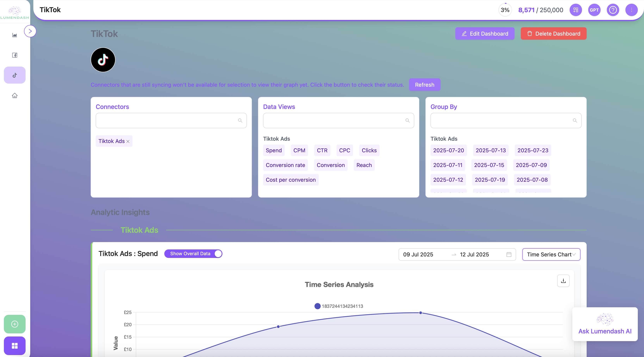
Task: Click the Group By search magnifier icon
Action: (x=575, y=121)
